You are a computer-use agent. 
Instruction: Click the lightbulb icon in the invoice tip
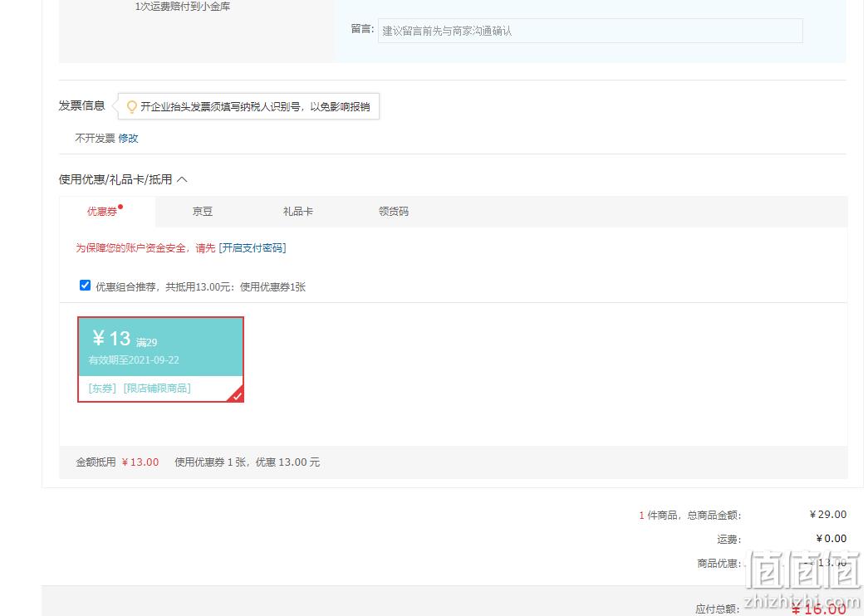pos(132,106)
